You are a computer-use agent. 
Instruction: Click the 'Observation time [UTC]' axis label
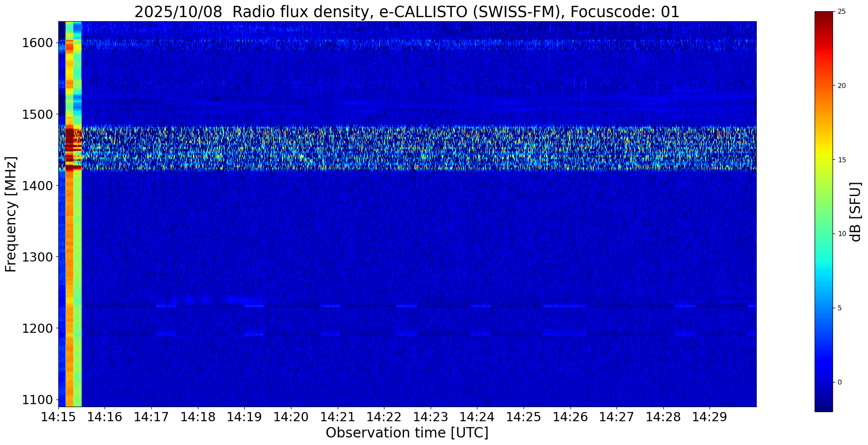point(407,432)
